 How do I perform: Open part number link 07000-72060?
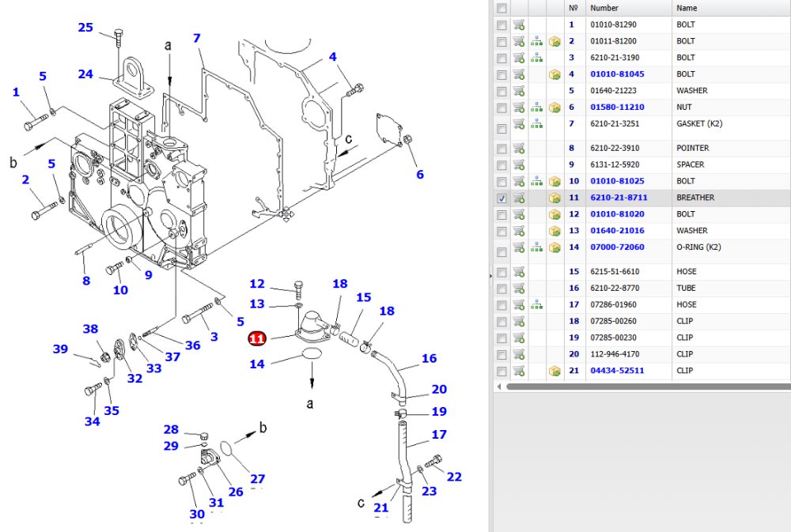617,247
